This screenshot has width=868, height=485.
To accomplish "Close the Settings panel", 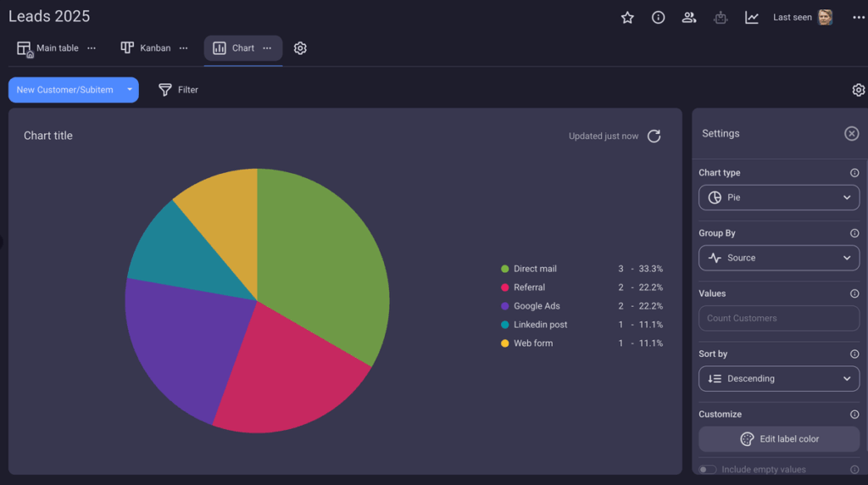I will [851, 133].
